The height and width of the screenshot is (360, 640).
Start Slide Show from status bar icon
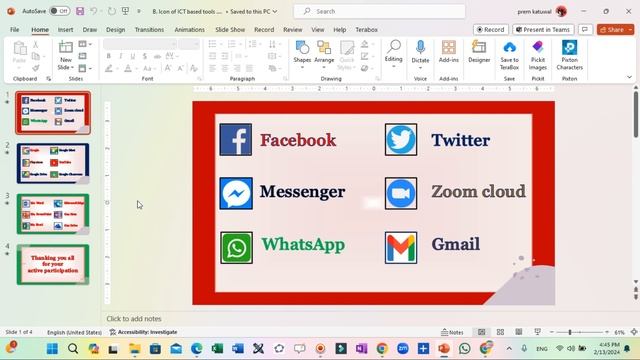(x=537, y=332)
